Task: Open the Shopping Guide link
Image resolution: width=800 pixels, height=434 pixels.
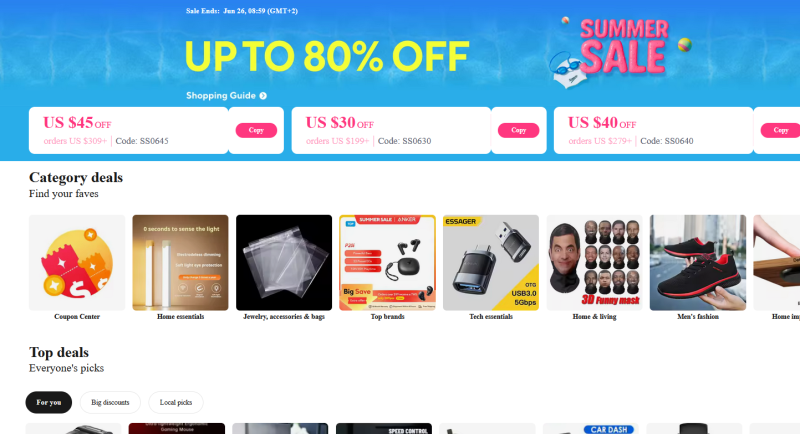Action: click(221, 96)
